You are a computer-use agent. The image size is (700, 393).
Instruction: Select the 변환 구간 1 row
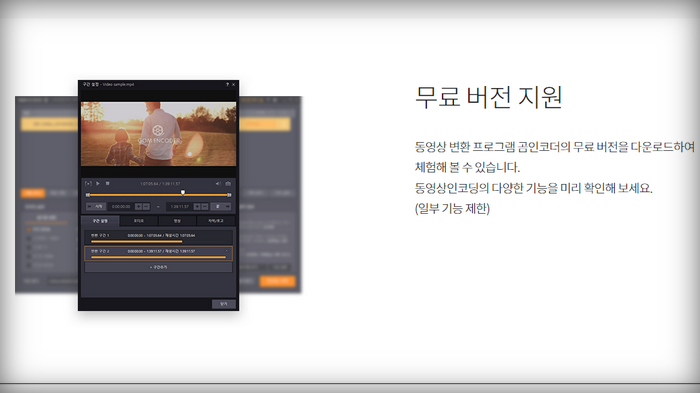click(158, 237)
